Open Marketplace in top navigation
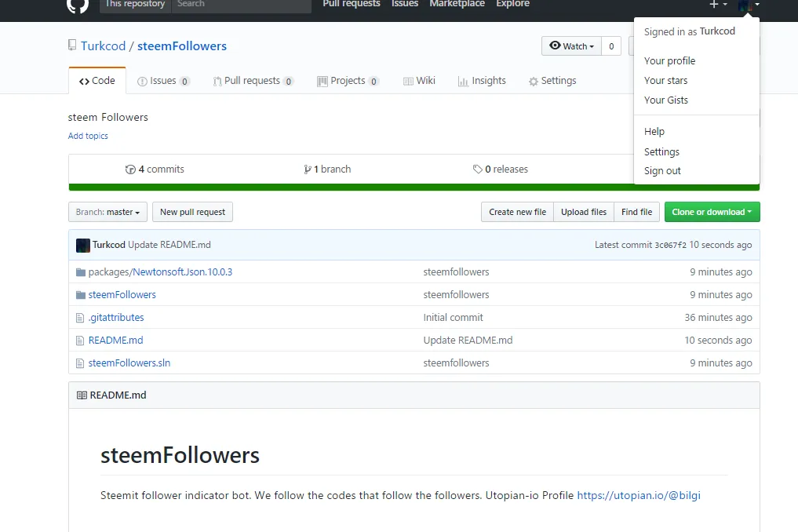Viewport: 798px width, 532px height. [457, 4]
